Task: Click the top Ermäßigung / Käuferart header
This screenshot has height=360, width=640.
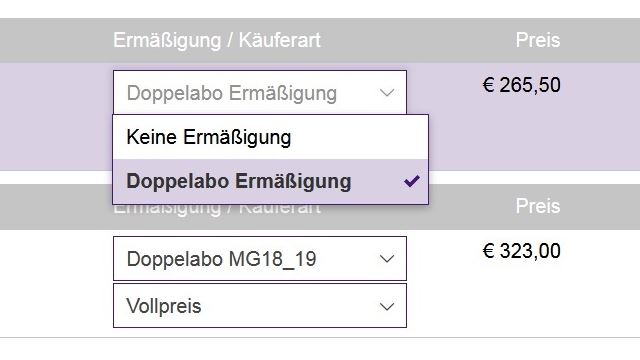Action: pos(217,40)
